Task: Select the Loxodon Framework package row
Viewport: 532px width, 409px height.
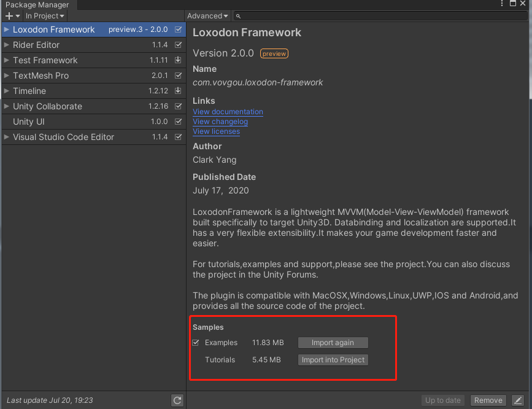Action: 94,29
